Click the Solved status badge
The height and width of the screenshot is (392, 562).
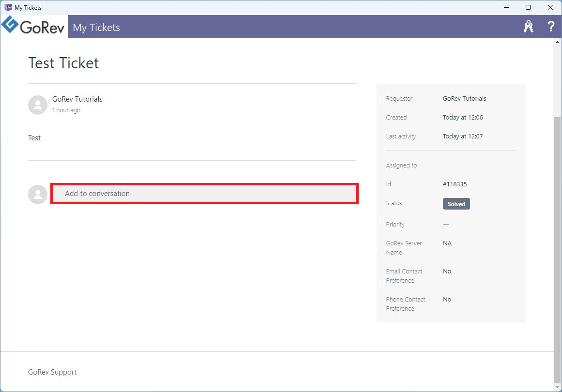(456, 204)
